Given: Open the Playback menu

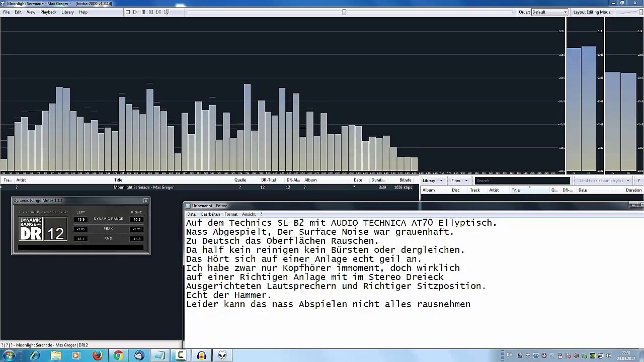Looking at the screenshot, I should 48,12.
